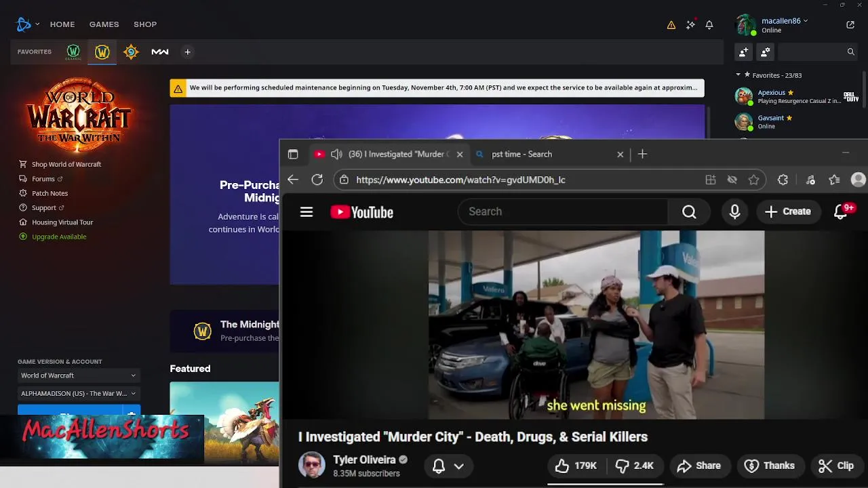
Task: Open the Battle.net logo menu
Action: 24,24
